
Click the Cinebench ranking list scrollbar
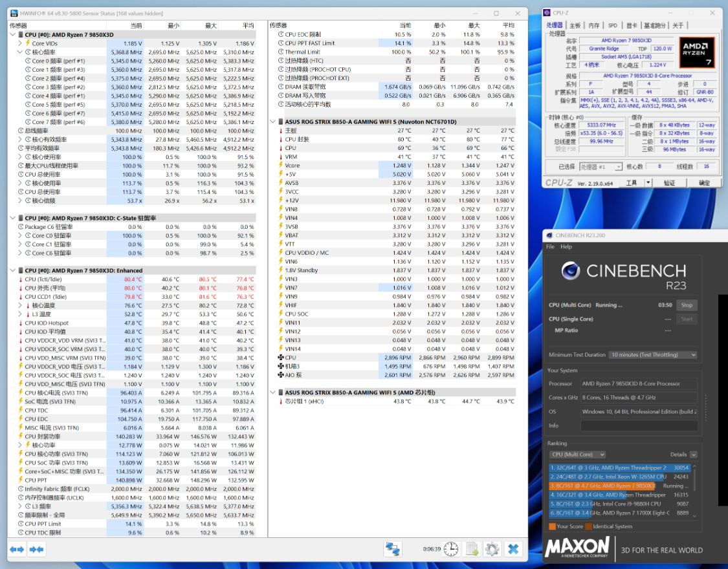(694, 491)
